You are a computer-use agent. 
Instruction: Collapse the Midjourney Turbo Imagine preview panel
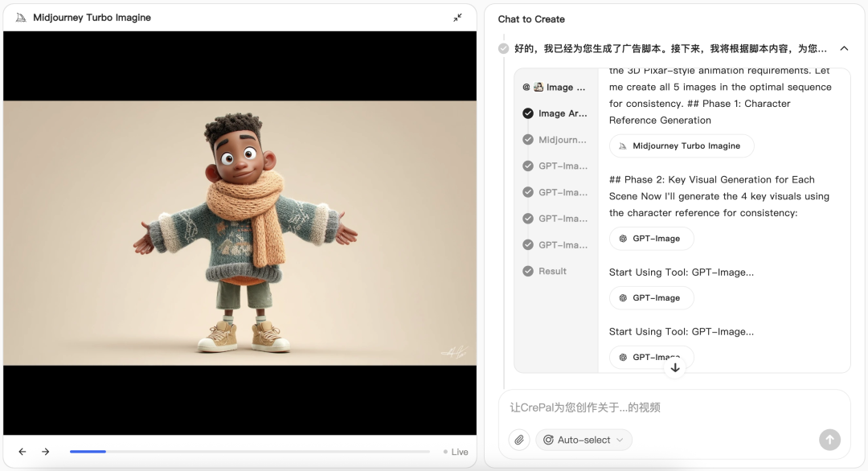pos(457,18)
